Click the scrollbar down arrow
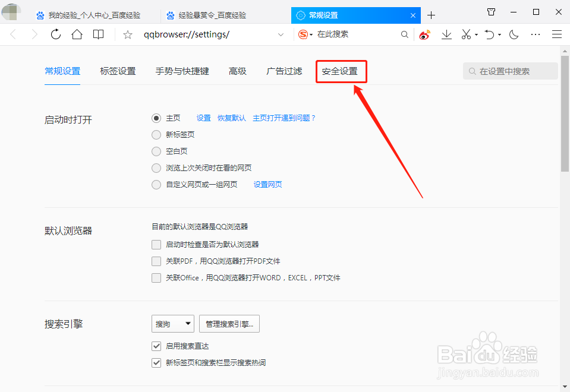 tap(565, 387)
